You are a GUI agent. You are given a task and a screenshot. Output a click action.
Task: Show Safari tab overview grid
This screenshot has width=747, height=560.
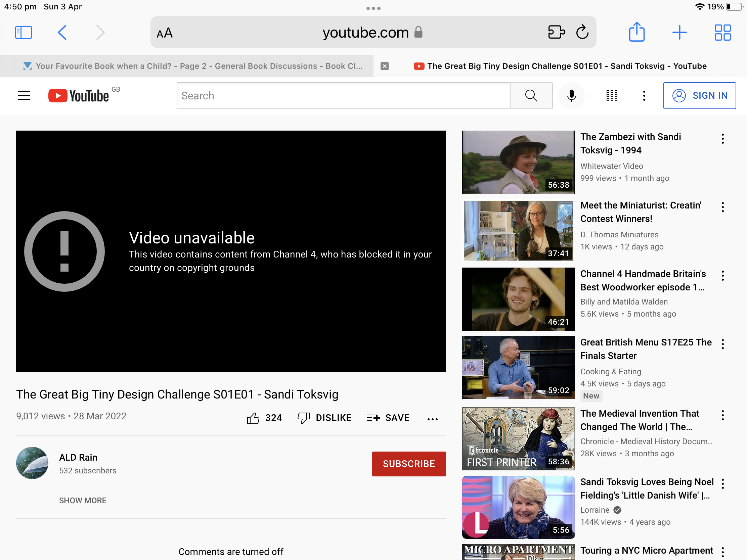(x=722, y=33)
